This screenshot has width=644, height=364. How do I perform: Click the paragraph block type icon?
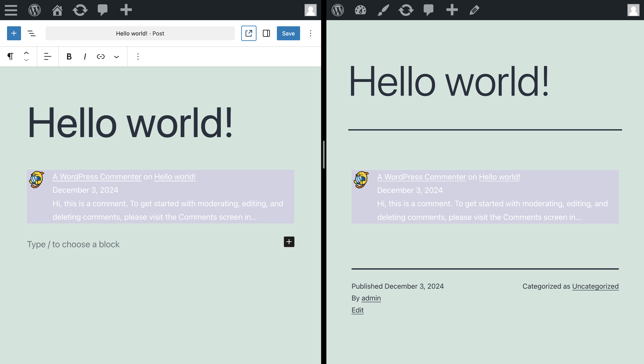coord(10,57)
